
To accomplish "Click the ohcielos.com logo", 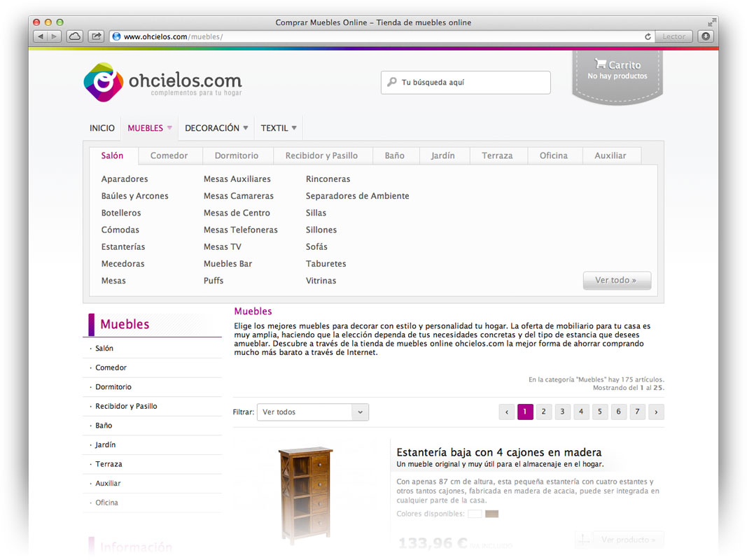I will coord(162,82).
